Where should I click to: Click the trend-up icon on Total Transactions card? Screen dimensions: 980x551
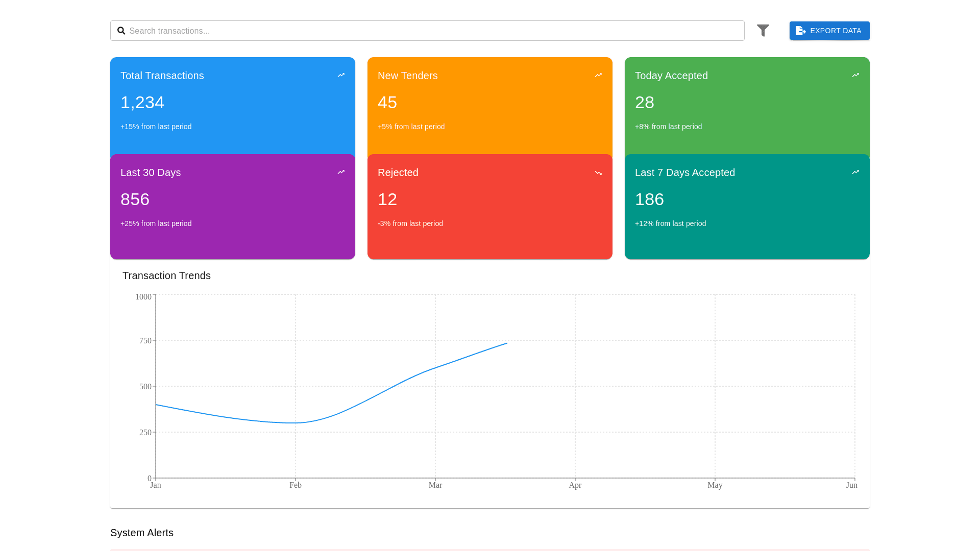point(341,75)
